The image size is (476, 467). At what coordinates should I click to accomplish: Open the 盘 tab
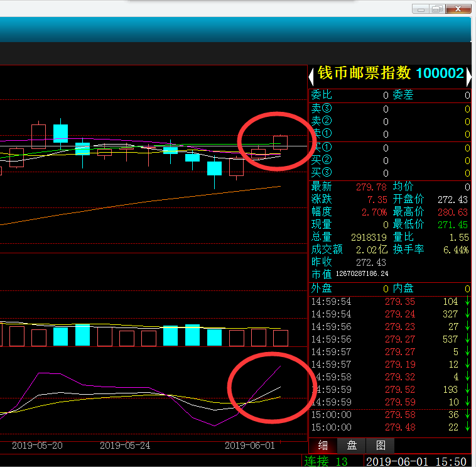[x=352, y=446]
